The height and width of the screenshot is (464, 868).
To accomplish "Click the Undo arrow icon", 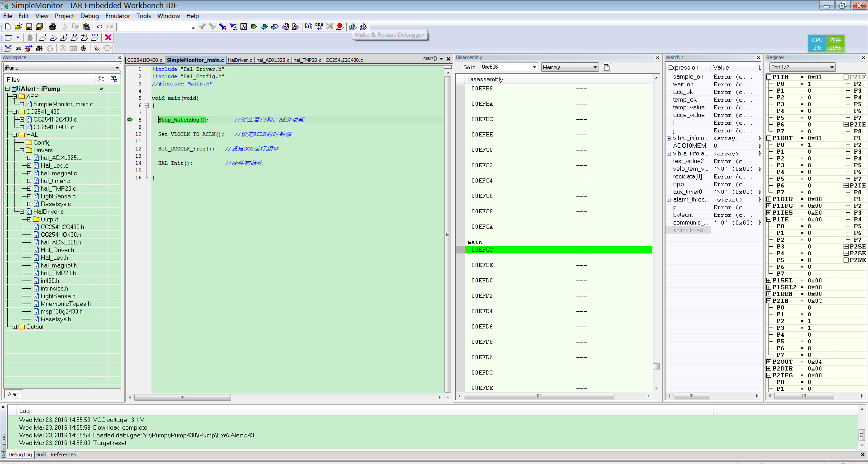I will (x=99, y=27).
